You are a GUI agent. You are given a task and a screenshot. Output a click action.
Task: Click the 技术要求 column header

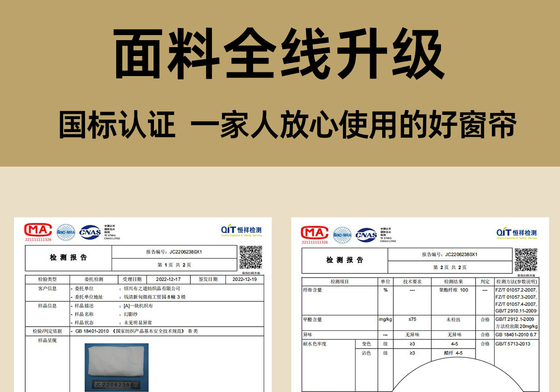coord(412,282)
